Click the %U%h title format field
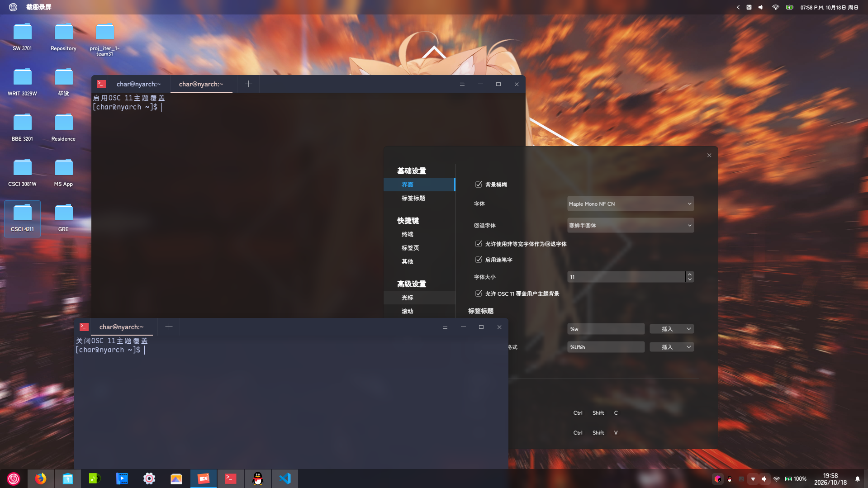Viewport: 868px width, 488px height. pos(606,347)
